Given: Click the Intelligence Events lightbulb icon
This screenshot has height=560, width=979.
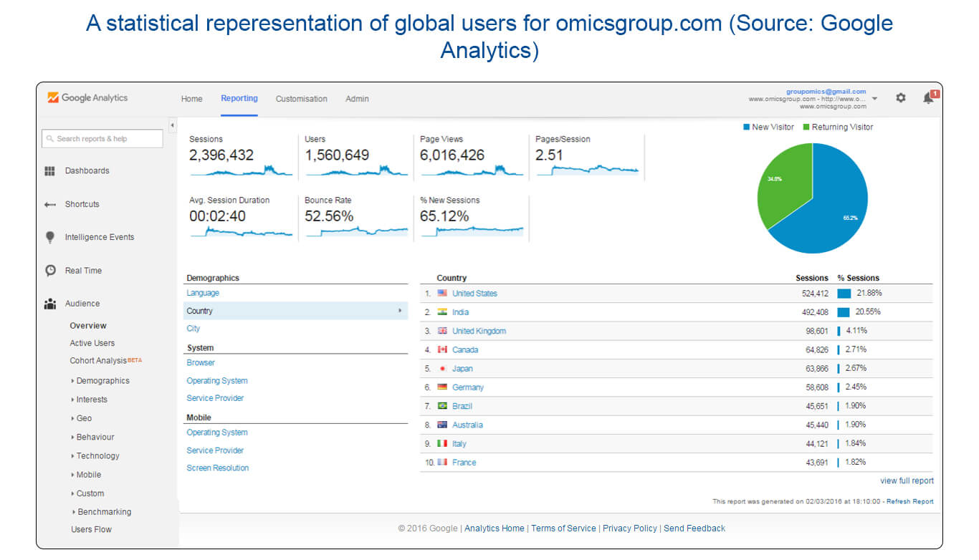Looking at the screenshot, I should coord(50,237).
